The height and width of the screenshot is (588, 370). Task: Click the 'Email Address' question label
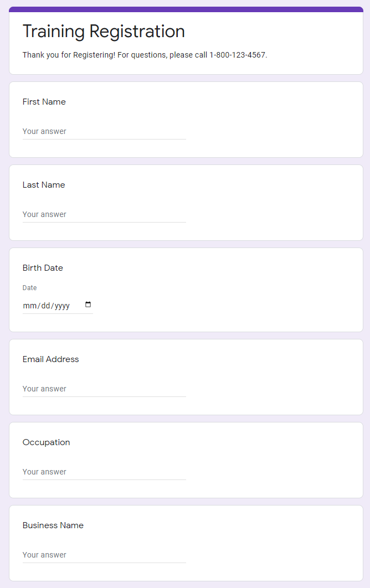coord(50,359)
